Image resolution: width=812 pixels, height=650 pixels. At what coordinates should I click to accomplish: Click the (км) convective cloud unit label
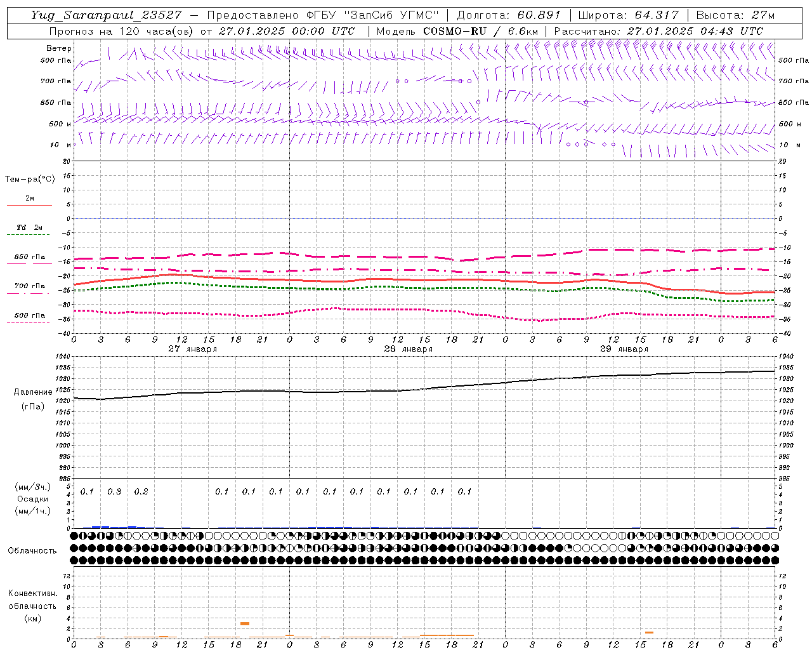click(33, 618)
